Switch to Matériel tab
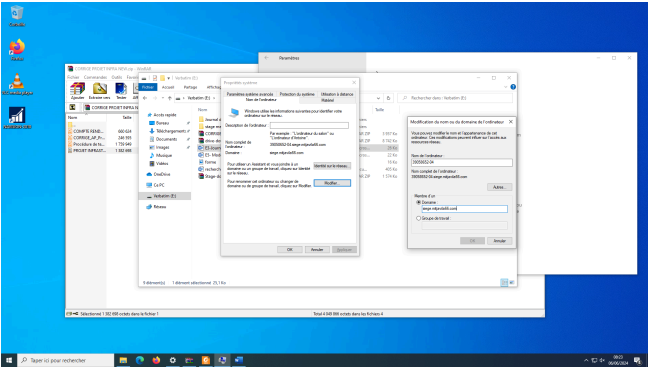Viewport: 651px width, 369px height. [x=327, y=100]
